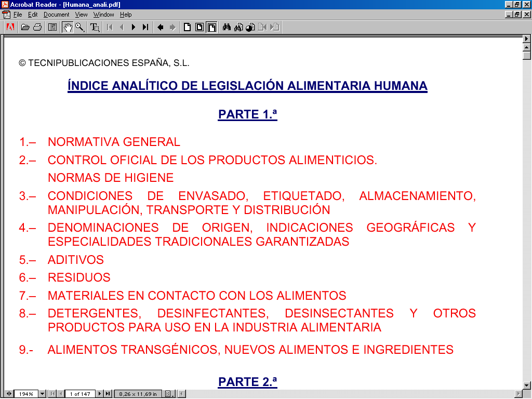Screen dimensions: 532x399
Task: Open ÍNDICE ANALÍTICO DE LEGISLACIÓN title link
Action: click(247, 86)
